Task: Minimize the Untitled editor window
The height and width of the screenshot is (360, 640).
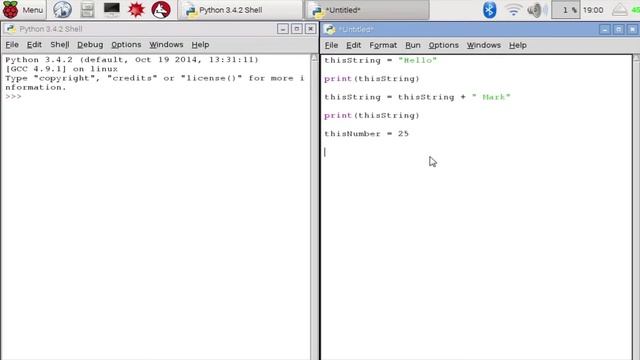Action: pos(604,29)
